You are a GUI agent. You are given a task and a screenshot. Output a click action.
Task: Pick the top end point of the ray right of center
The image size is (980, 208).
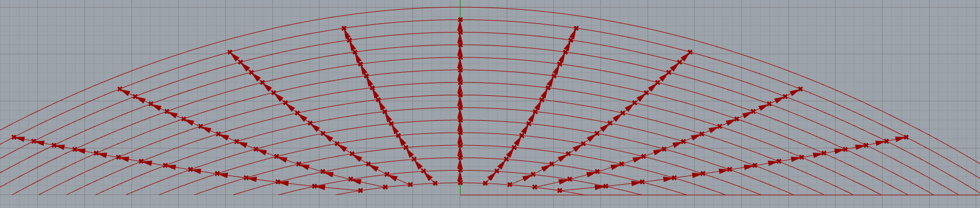pos(576,28)
